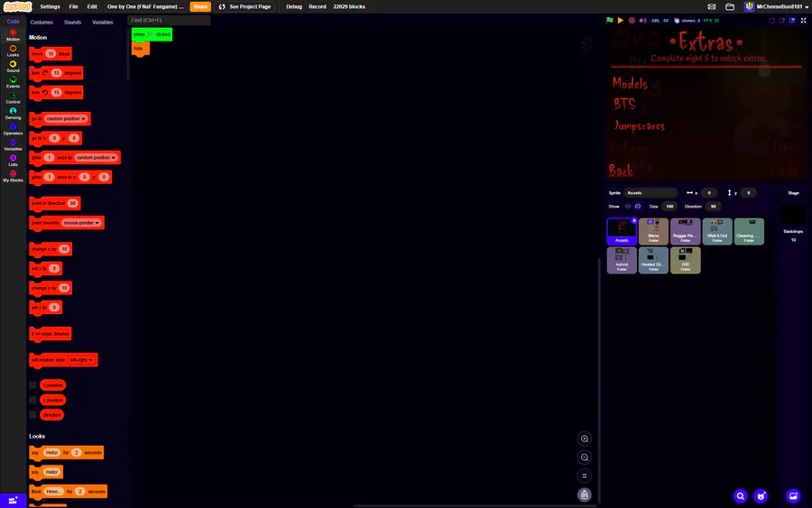The height and width of the screenshot is (508, 812).
Task: Open the 'go to random position' dropdown
Action: (x=66, y=118)
